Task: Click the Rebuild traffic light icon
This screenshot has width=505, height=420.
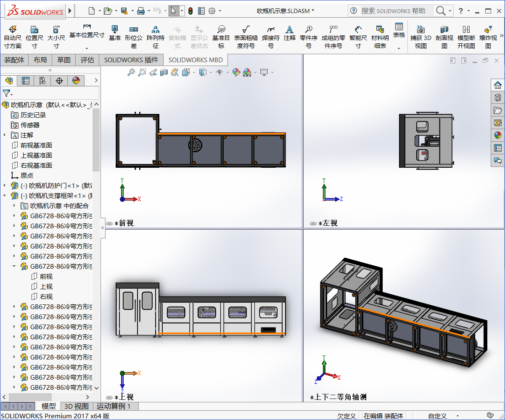Action: coord(190,11)
